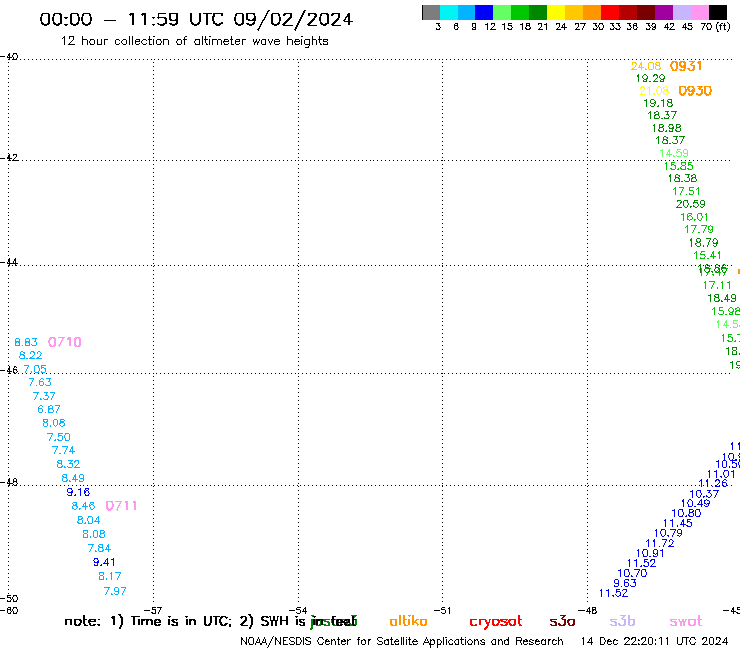Viewport: 740px width, 650px height.
Task: Click the 7.50 wave height value
Action: click(59, 437)
